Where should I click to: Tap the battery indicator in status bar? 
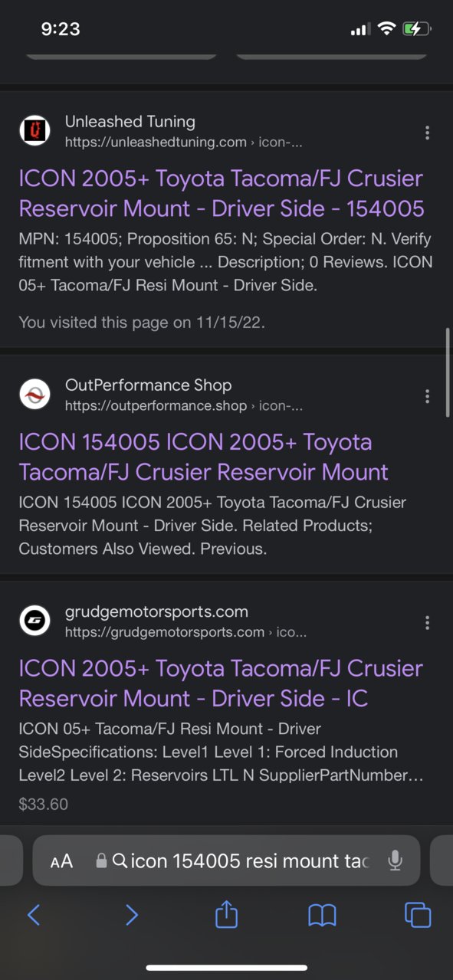click(x=418, y=29)
